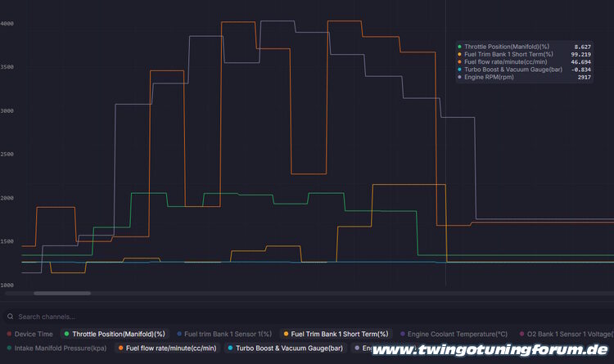Screen dimensions: 614x364
Task: Disable Throttle Position(Manifold)(%) channel
Action: click(115, 334)
